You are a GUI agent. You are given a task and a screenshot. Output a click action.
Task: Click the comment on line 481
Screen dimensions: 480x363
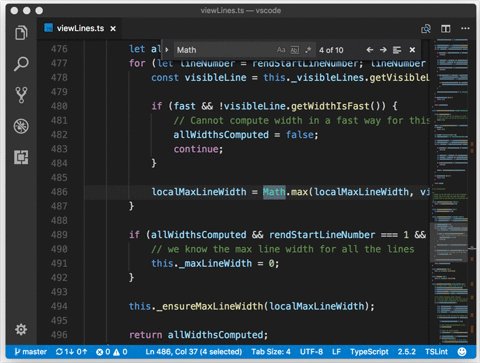click(301, 120)
